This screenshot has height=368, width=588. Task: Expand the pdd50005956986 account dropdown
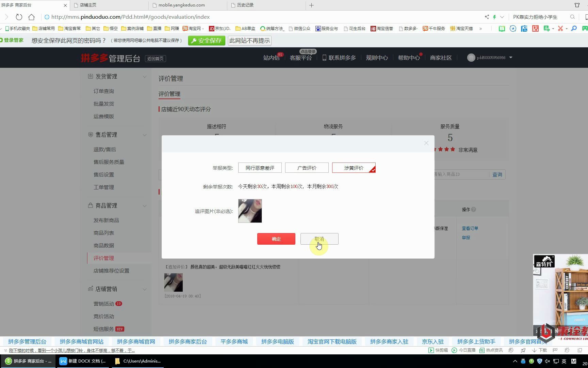click(510, 57)
